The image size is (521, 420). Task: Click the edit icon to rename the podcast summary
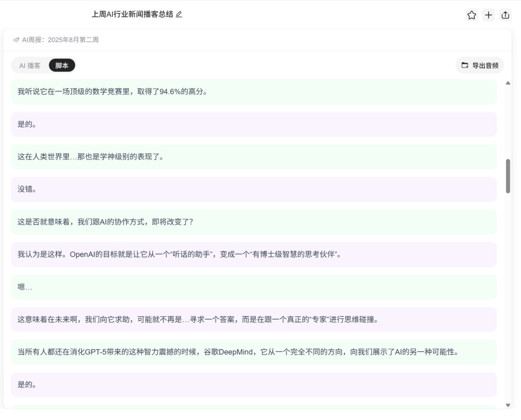tap(179, 14)
